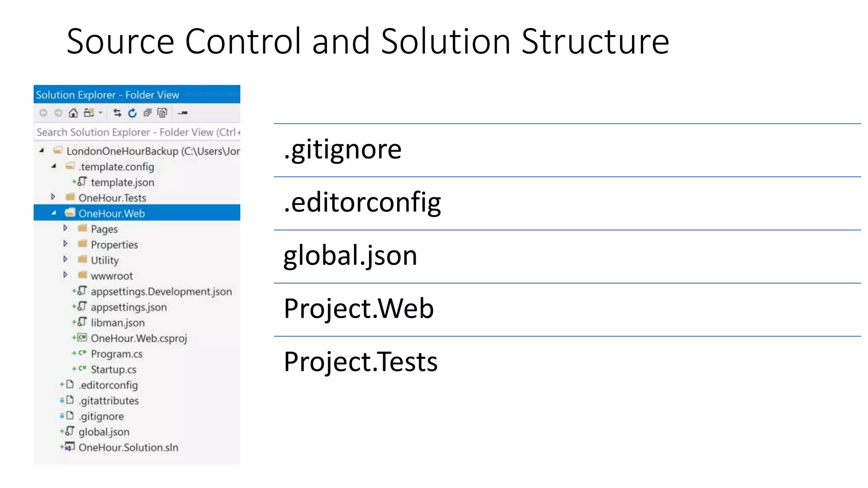
Task: Collapse the OneHour.Web folder
Action: pos(53,213)
